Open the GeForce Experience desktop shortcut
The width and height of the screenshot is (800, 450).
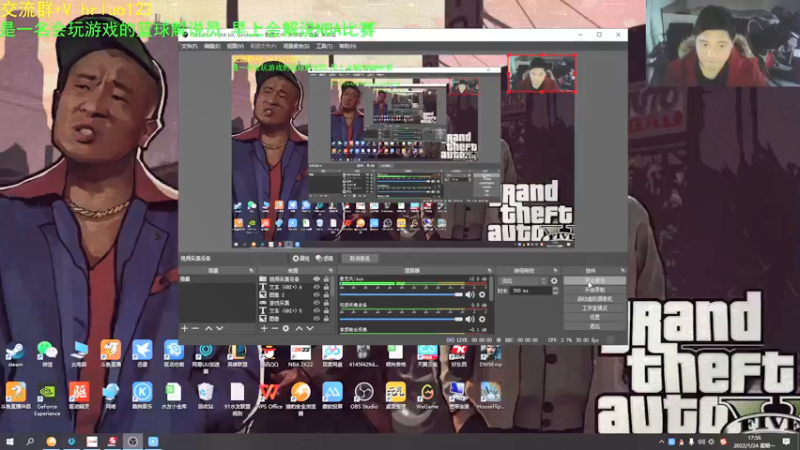47,399
